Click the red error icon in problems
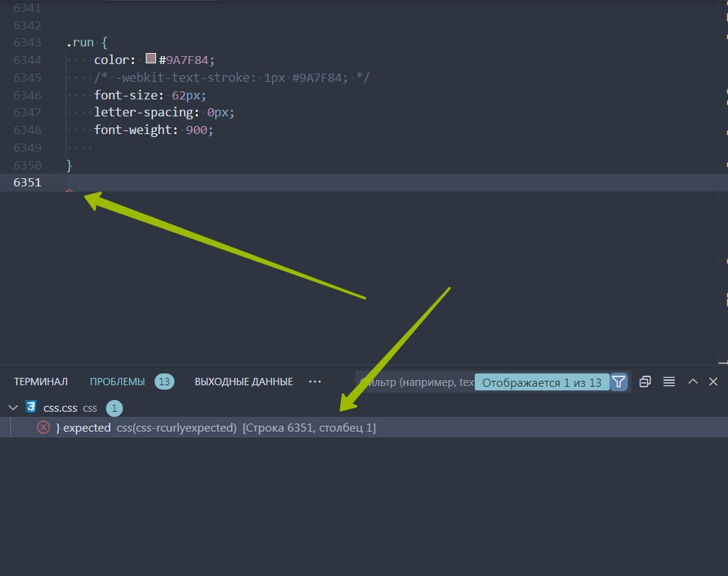The image size is (728, 576). 43,427
